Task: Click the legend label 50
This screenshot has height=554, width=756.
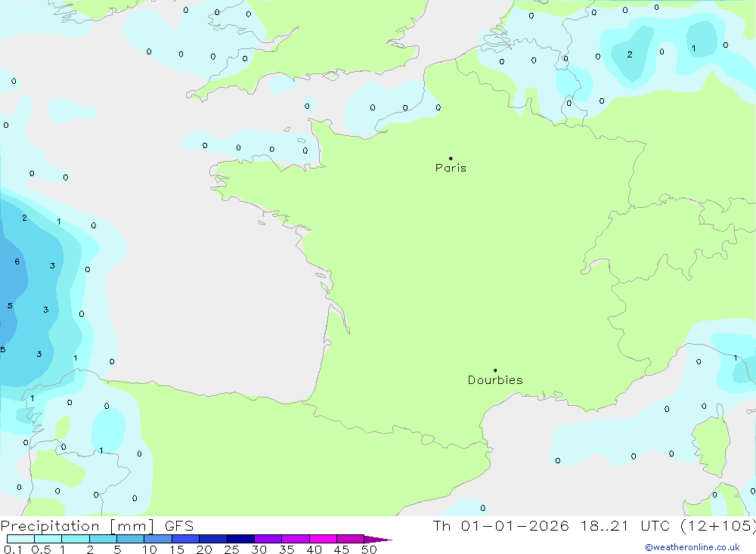Action: [369, 549]
